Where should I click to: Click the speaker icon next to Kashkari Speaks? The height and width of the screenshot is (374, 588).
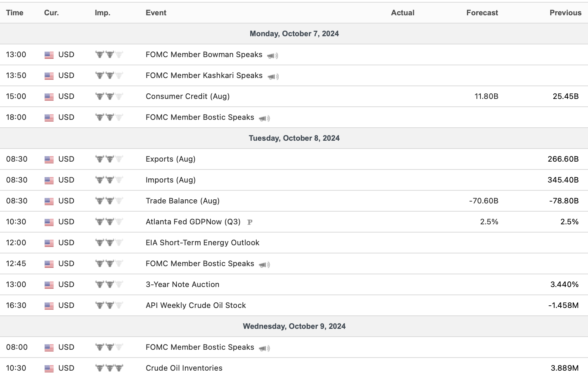coord(273,77)
